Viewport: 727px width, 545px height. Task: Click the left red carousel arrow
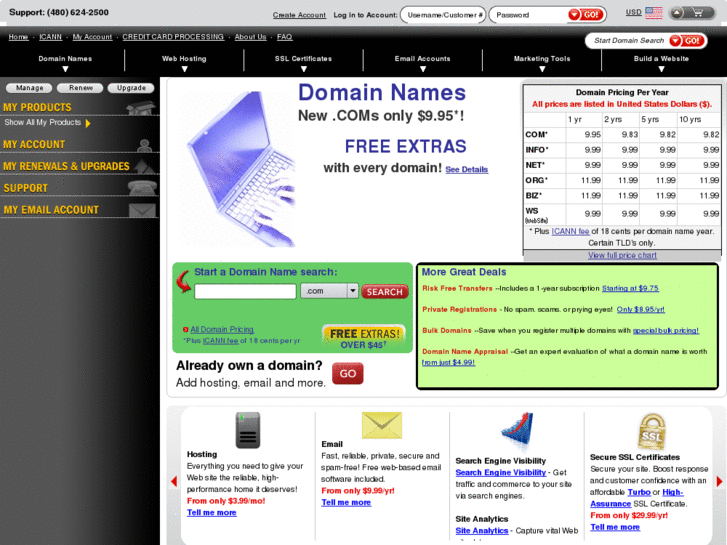(173, 481)
